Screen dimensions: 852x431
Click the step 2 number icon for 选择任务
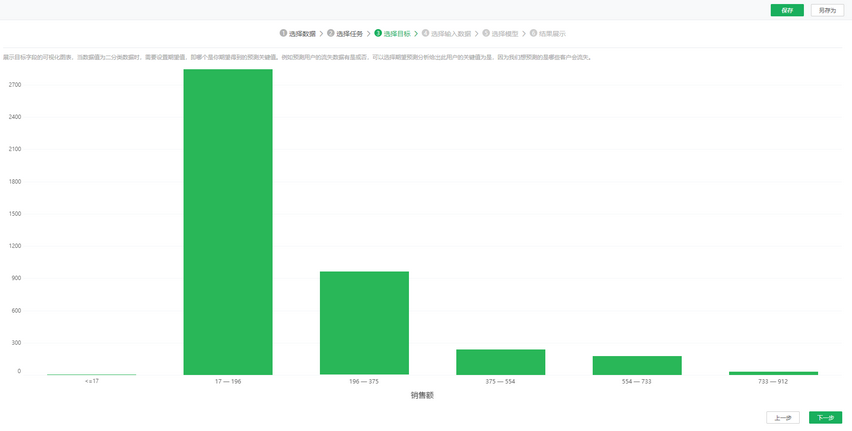click(x=331, y=33)
